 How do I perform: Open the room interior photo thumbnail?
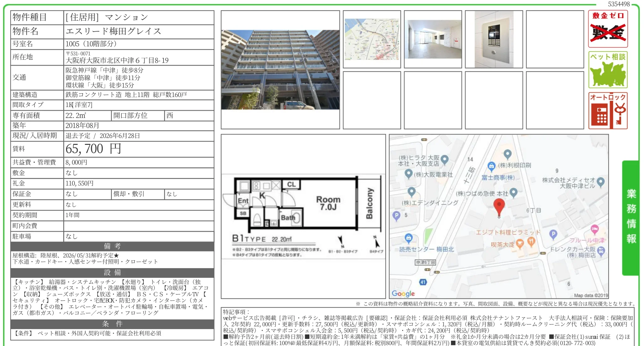(x=433, y=39)
